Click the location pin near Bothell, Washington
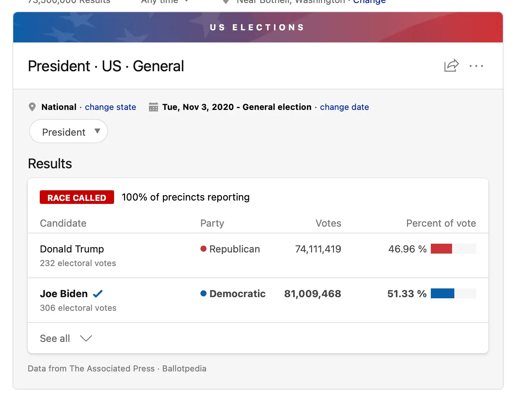Image resolution: width=532 pixels, height=401 pixels. pos(225,1)
